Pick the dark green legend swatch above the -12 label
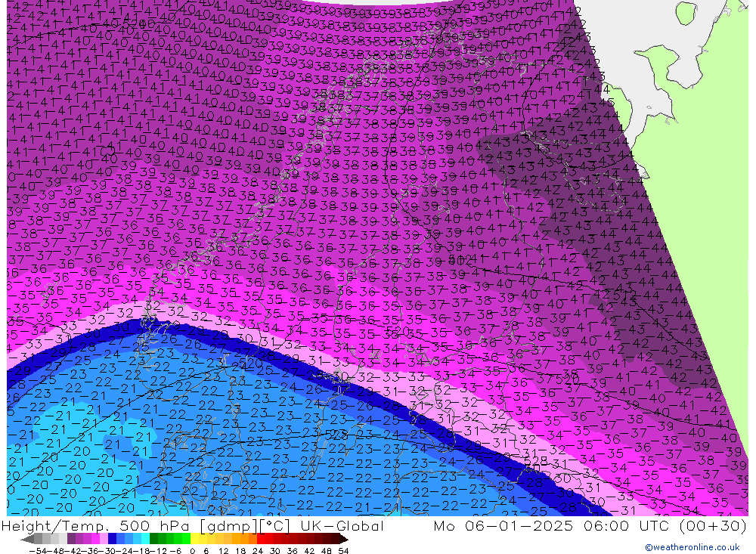Screen dimensions: 756x554 coord(153,539)
